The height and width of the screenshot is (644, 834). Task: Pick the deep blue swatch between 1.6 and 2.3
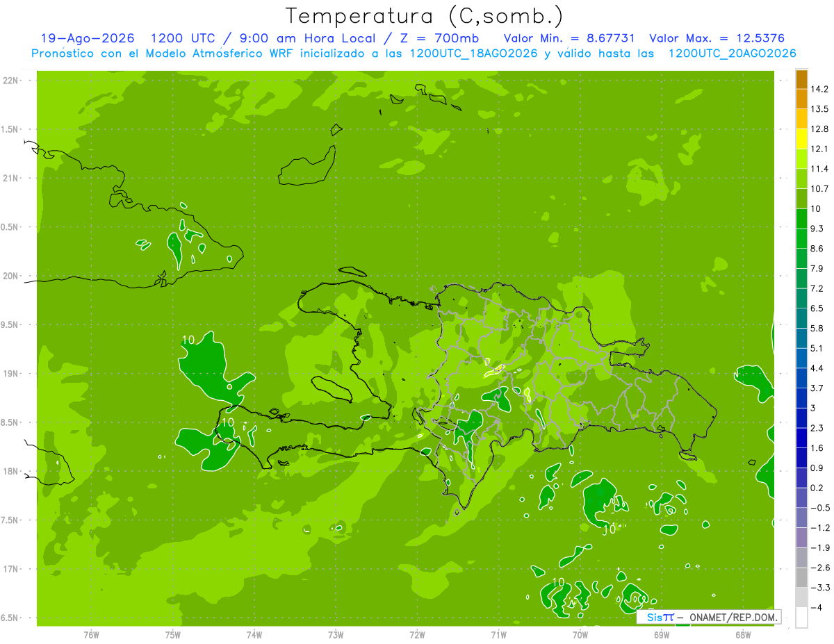(801, 438)
